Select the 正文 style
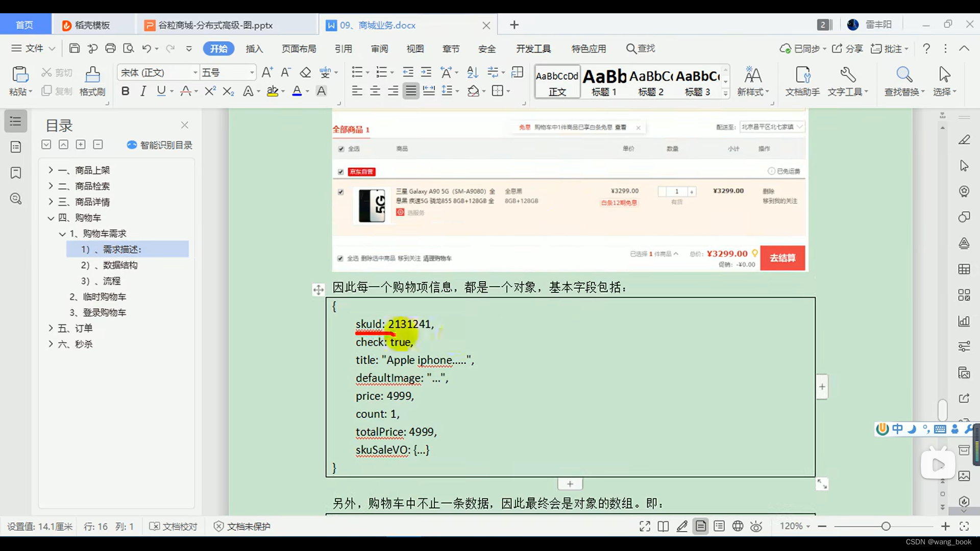This screenshot has width=980, height=551. pyautogui.click(x=557, y=82)
